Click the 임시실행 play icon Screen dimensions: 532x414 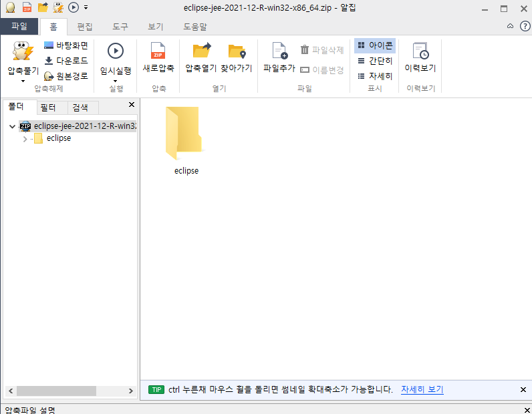(x=116, y=51)
